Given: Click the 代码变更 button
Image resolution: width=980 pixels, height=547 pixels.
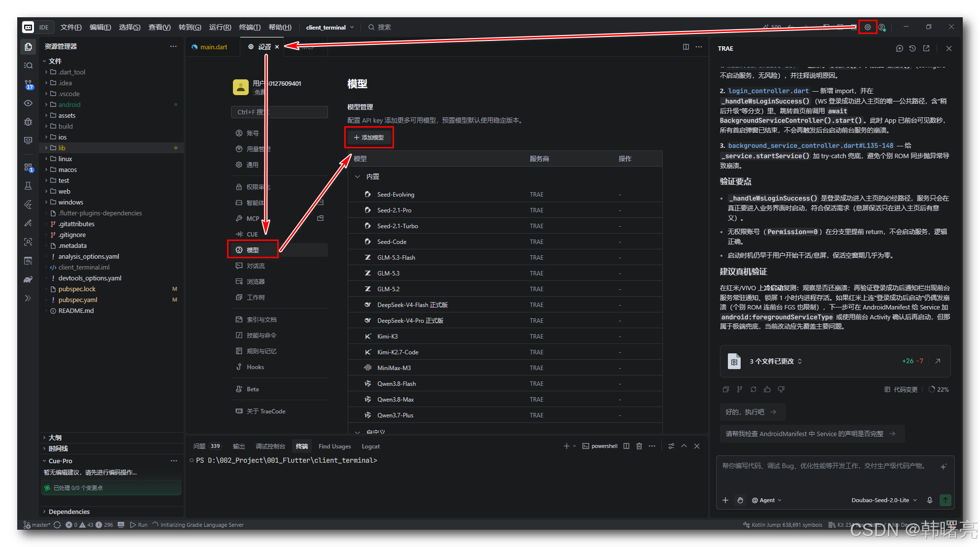Looking at the screenshot, I should point(901,389).
